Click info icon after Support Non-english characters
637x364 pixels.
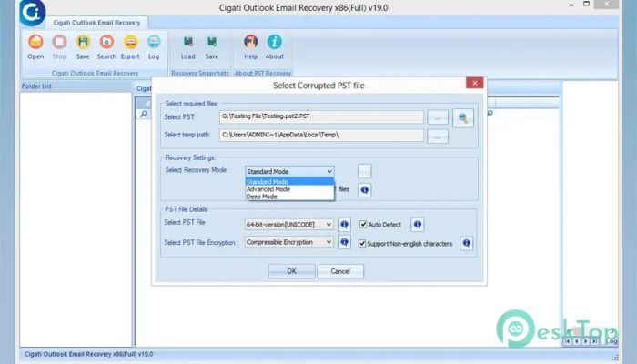pos(466,243)
